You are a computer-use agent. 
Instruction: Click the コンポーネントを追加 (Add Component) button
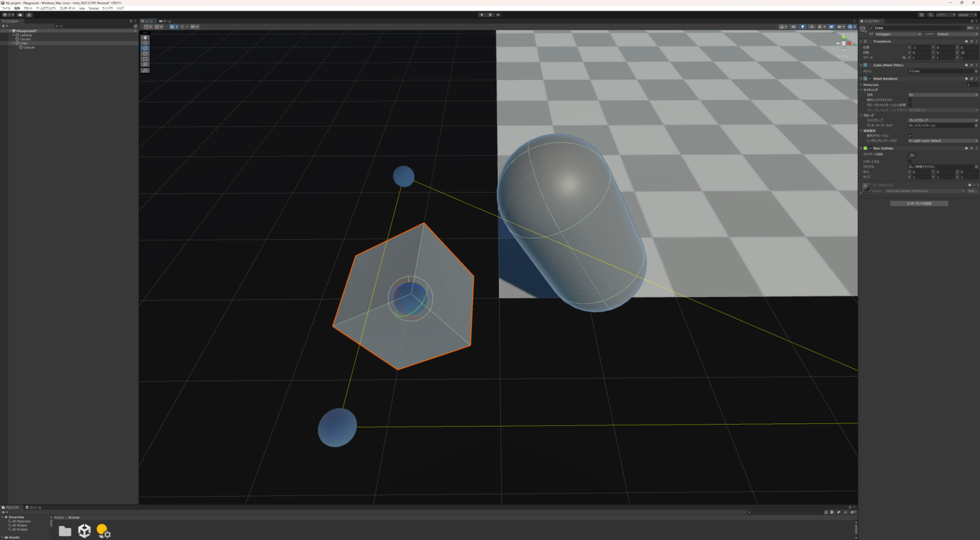919,203
